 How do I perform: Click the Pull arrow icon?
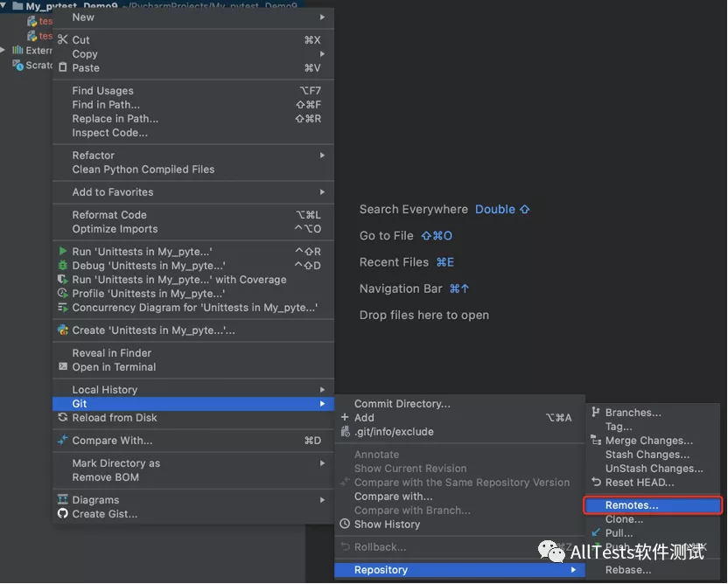pyautogui.click(x=596, y=532)
